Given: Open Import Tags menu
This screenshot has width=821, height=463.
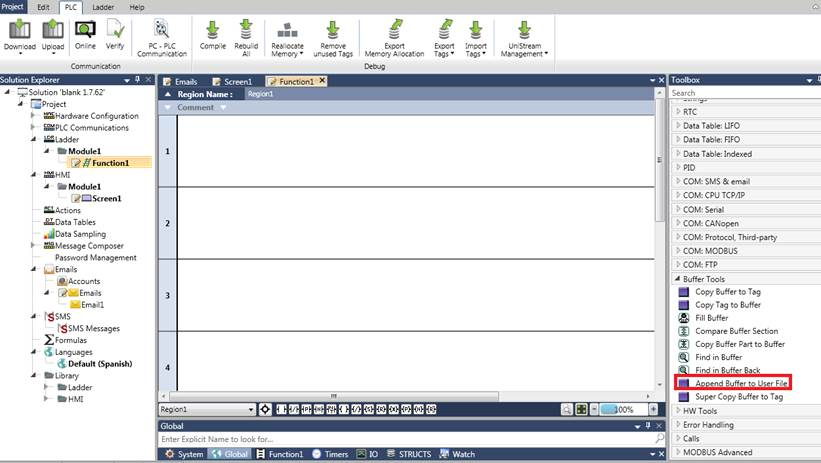Looking at the screenshot, I should coord(475,38).
